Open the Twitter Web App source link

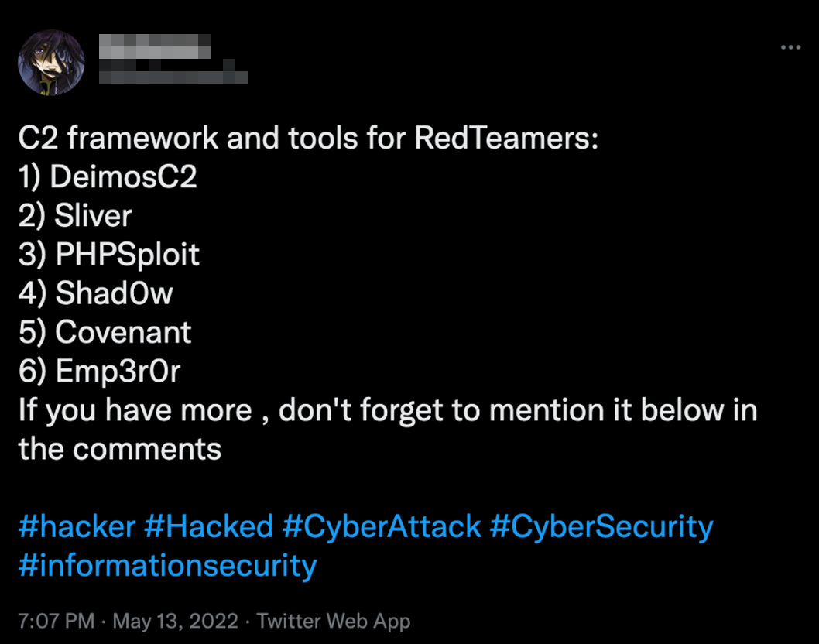[333, 621]
